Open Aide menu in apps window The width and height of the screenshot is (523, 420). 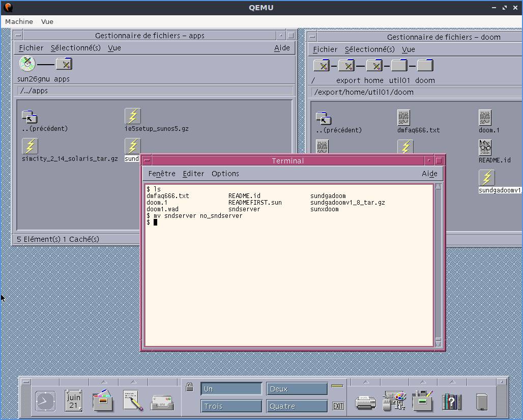(x=282, y=48)
